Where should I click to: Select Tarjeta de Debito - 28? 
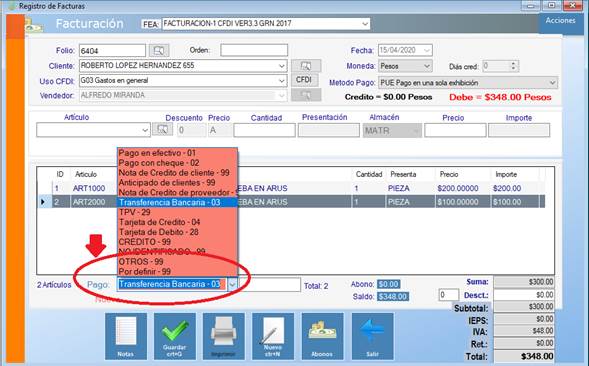click(177, 232)
